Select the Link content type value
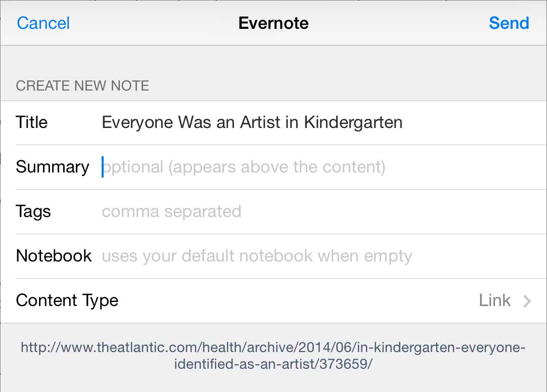547x392 pixels. click(494, 300)
